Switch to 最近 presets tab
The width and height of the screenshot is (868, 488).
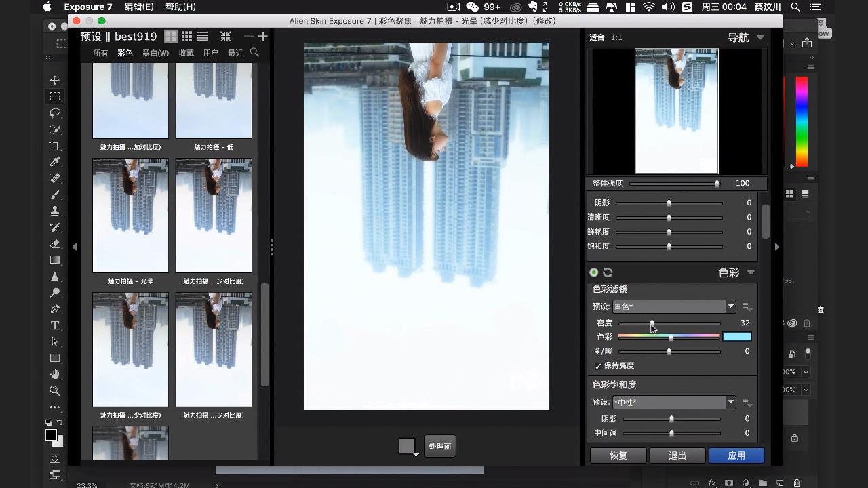tap(235, 53)
